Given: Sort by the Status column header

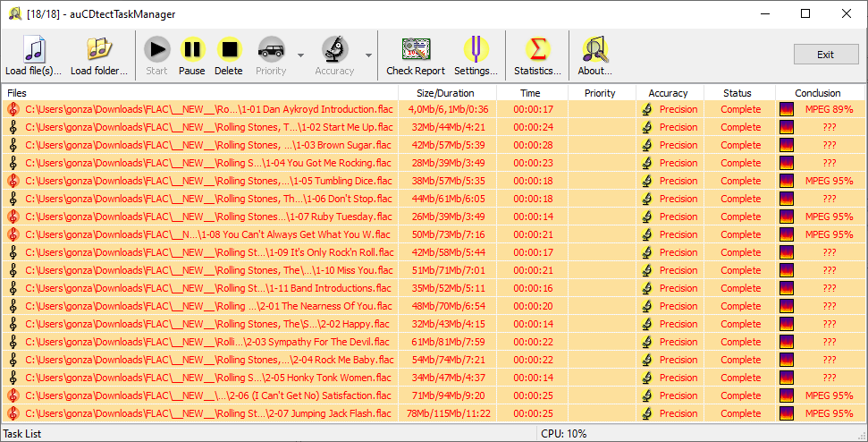Looking at the screenshot, I should click(x=739, y=93).
